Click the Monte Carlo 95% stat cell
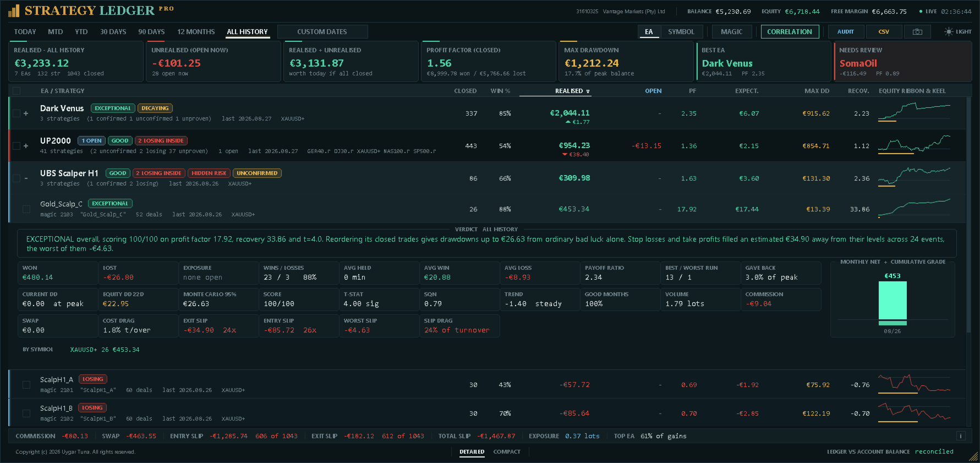The height and width of the screenshot is (463, 980). pos(218,299)
